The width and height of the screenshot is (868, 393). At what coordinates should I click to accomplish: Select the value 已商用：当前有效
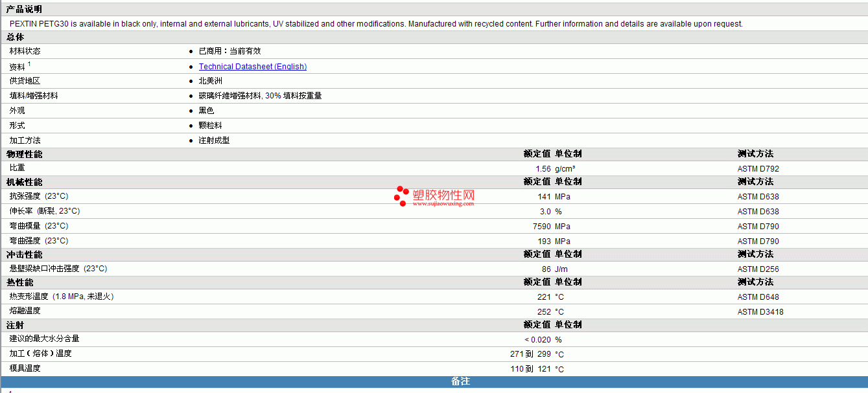pyautogui.click(x=229, y=51)
